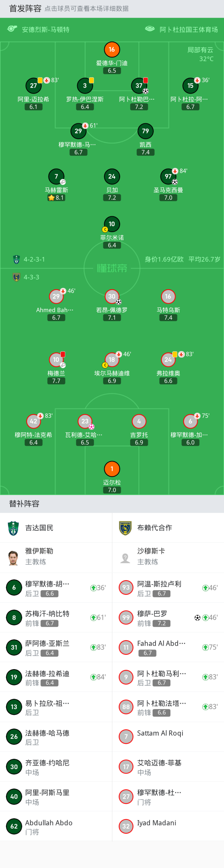The width and height of the screenshot is (224, 868).
Task: Open substitute 苏梅汗-纳比特 row
Action: [x=56, y=618]
